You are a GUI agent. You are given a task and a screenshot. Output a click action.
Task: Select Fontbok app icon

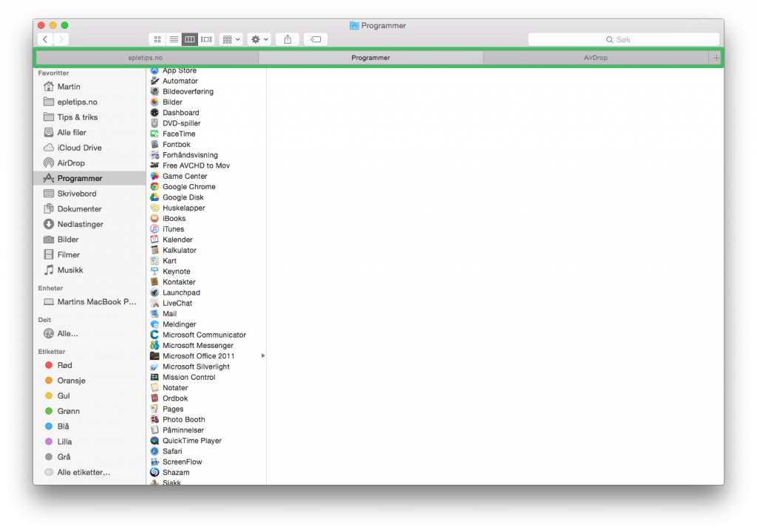tap(155, 144)
